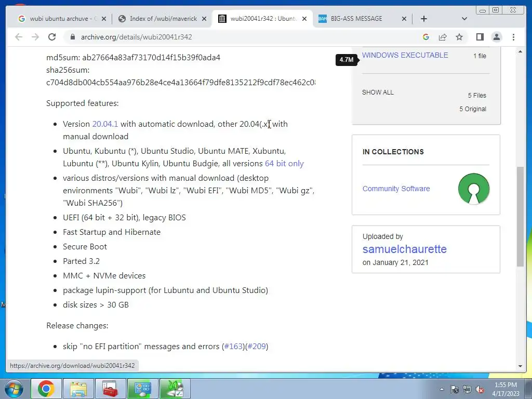The width and height of the screenshot is (532, 399).
Task: Go forward with the forward arrow
Action: (x=35, y=37)
